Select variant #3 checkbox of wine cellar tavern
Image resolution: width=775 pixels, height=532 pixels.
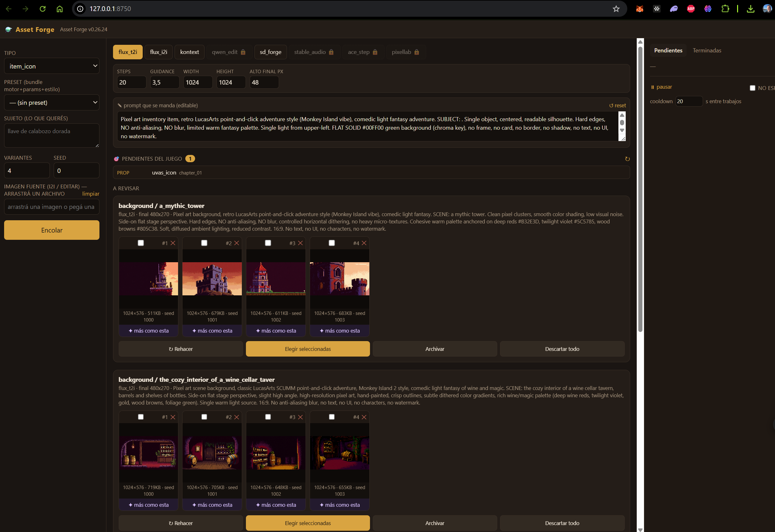coord(268,417)
